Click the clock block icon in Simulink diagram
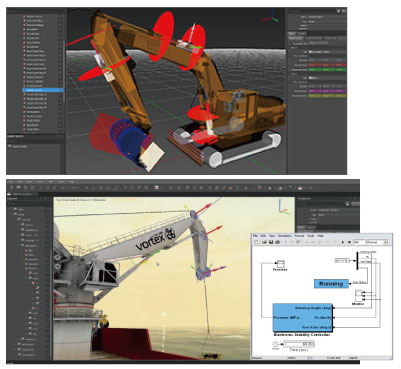Image resolution: width=401 pixels, height=369 pixels. point(275,344)
